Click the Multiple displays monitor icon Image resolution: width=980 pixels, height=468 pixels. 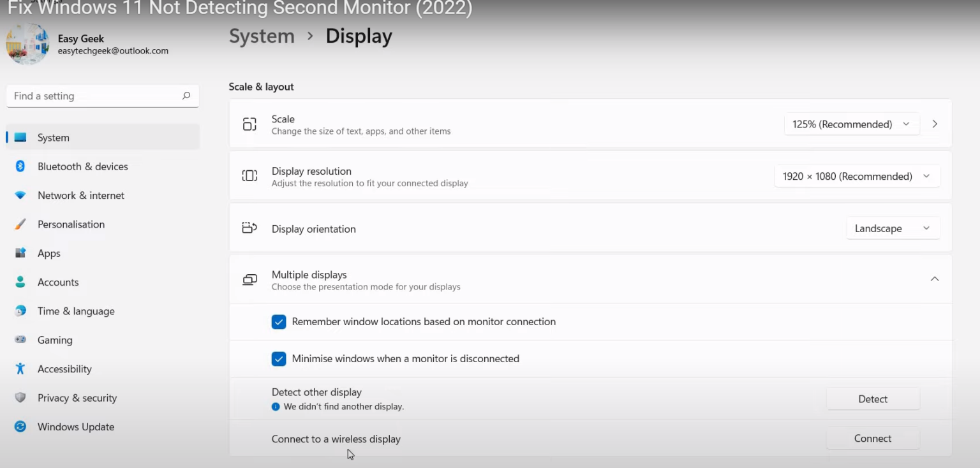pos(249,279)
